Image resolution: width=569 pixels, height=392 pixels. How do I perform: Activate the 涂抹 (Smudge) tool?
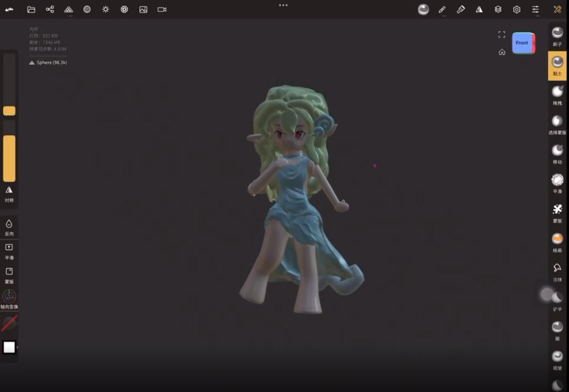(x=557, y=272)
